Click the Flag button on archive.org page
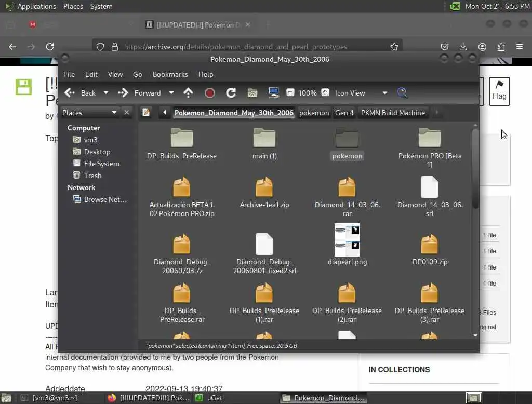 pos(499,91)
